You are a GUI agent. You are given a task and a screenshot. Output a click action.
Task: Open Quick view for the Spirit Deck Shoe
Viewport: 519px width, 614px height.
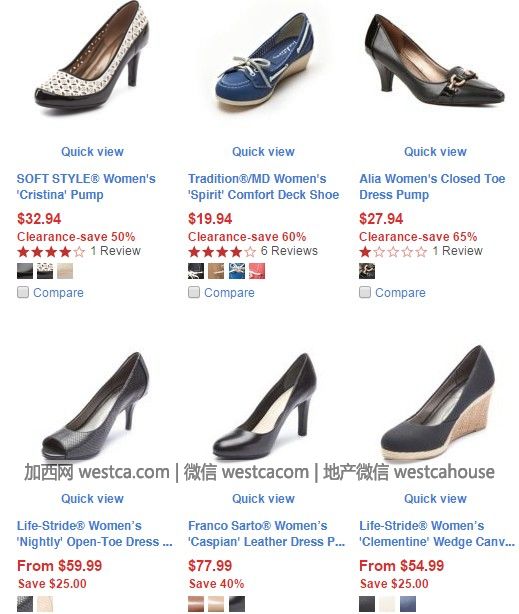[x=263, y=152]
